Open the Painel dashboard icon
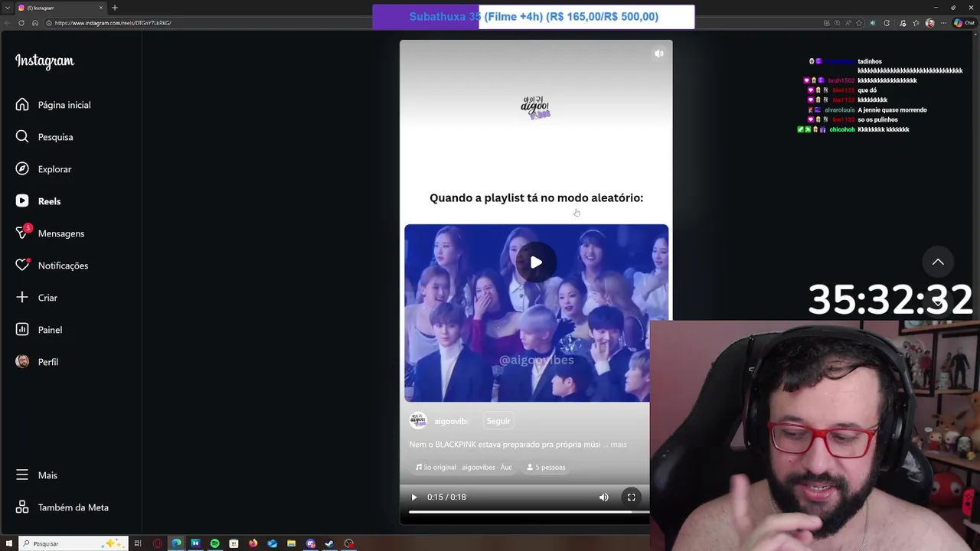Screen dimensions: 980x551 pos(22,330)
